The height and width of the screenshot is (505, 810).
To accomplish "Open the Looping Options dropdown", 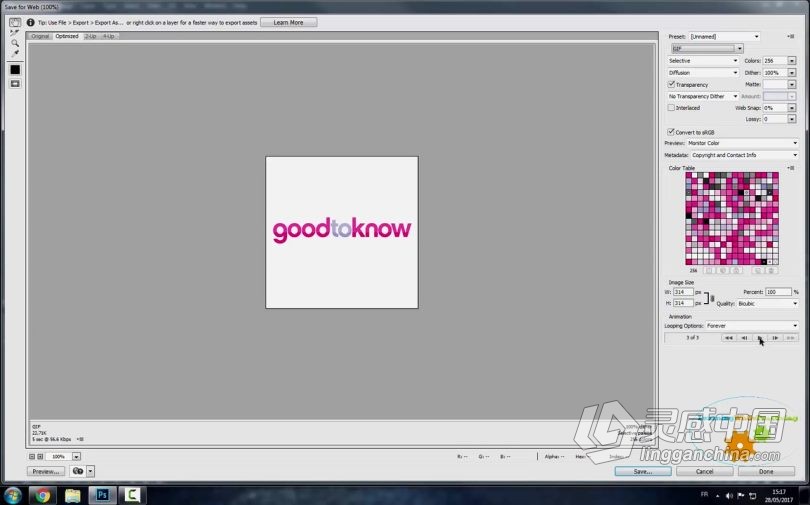I will pyautogui.click(x=752, y=326).
